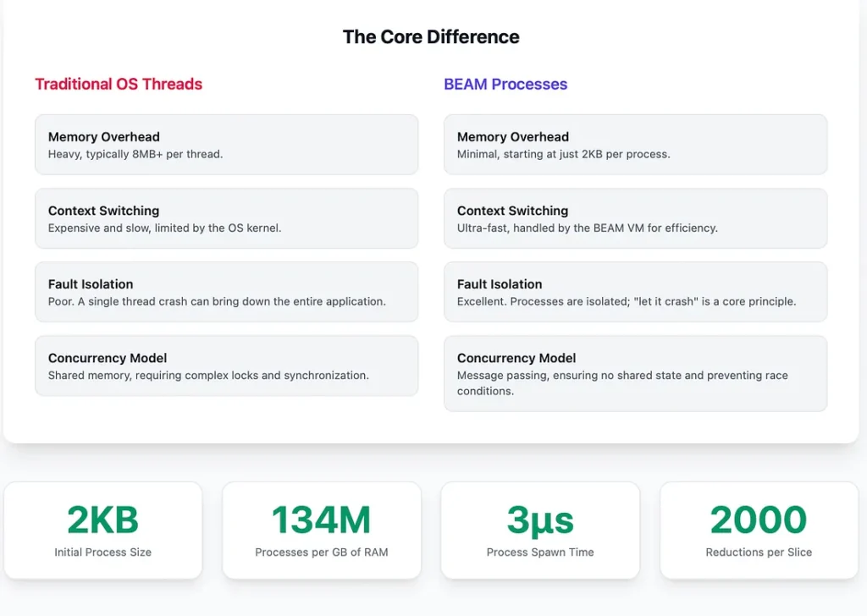This screenshot has width=867, height=616.
Task: Click the "let it crash" principle sentence
Action: tap(627, 302)
